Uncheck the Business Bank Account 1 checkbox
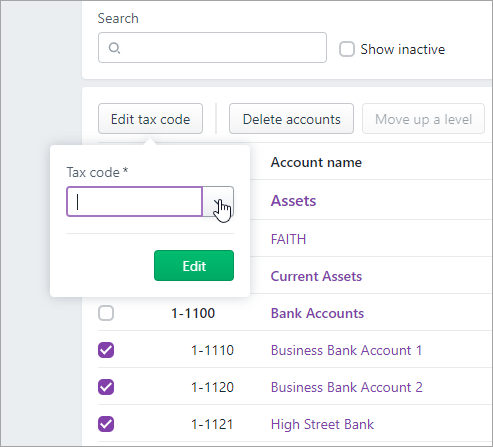 click(x=106, y=350)
